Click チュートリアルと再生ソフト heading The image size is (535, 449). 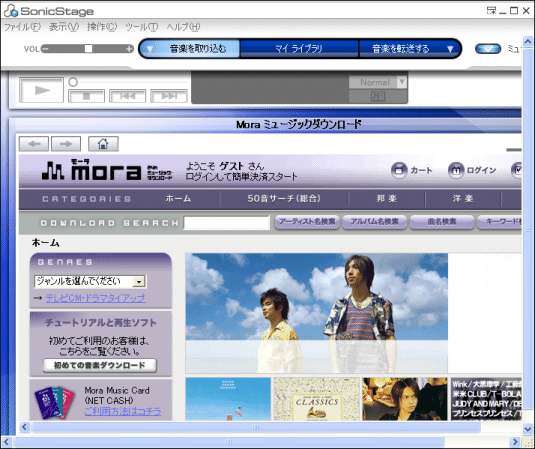[x=101, y=322]
